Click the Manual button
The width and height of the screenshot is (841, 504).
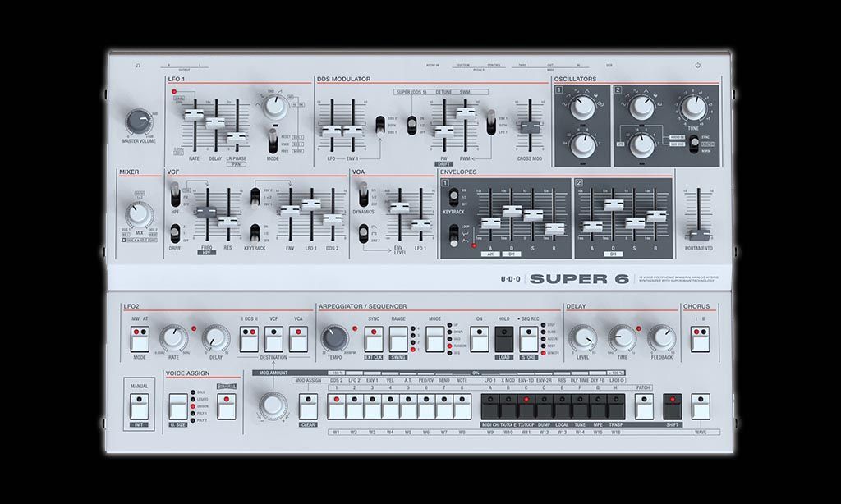pos(140,407)
